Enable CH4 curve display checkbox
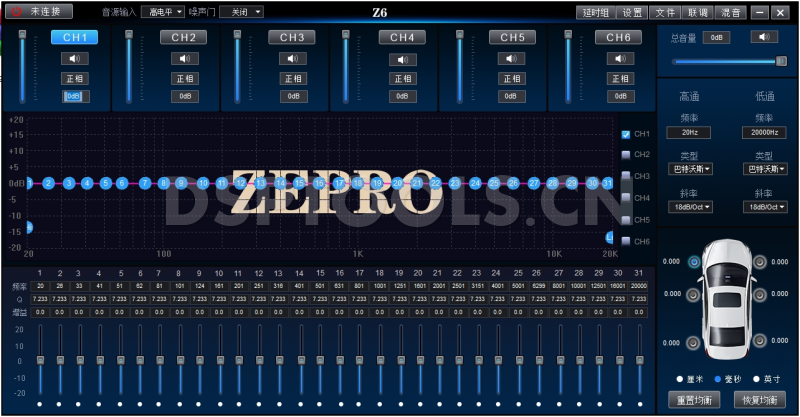 (x=626, y=198)
